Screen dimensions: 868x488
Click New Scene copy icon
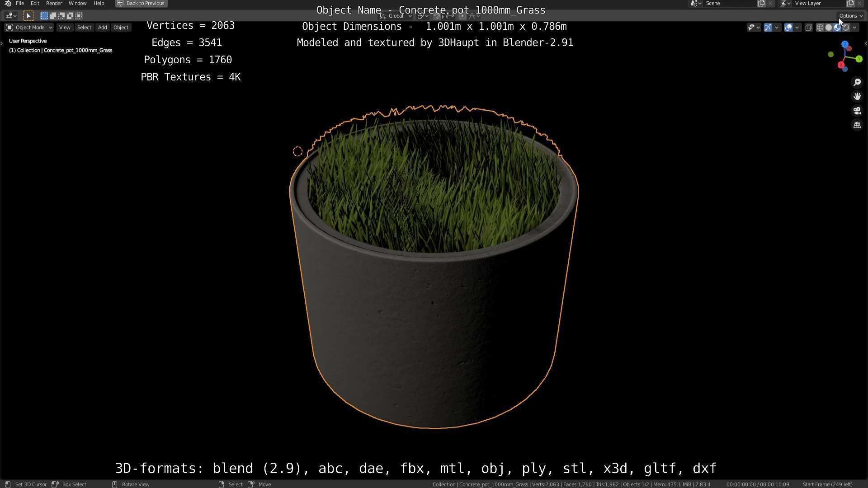(x=761, y=3)
